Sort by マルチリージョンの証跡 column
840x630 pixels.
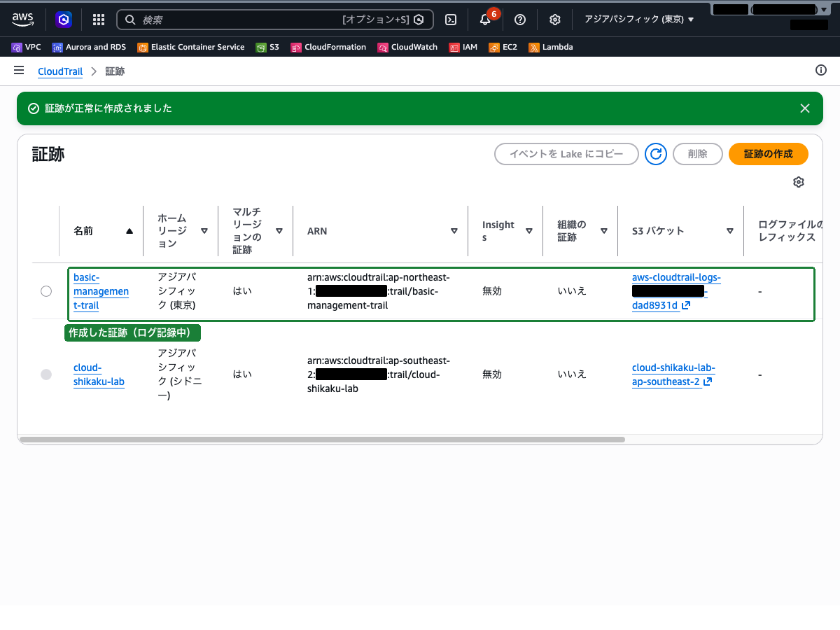pos(279,231)
